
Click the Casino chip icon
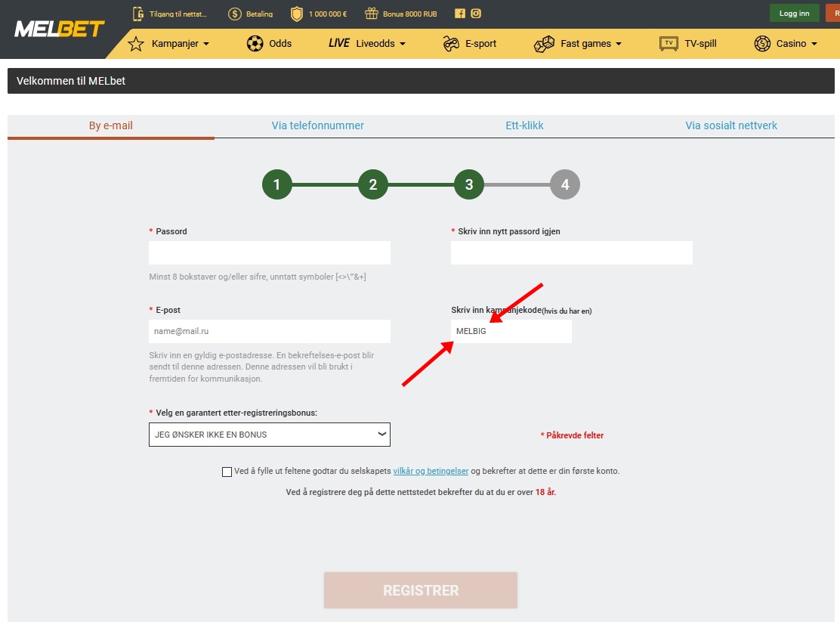[761, 43]
